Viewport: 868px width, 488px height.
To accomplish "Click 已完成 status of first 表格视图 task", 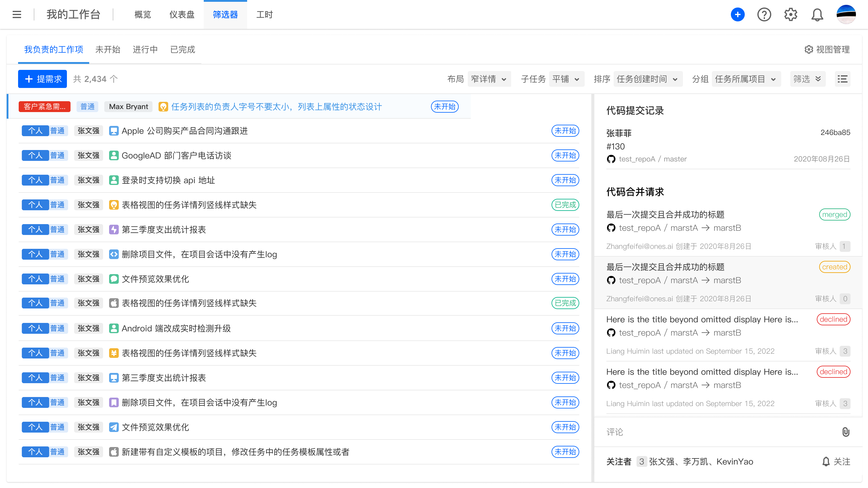I will pos(565,205).
